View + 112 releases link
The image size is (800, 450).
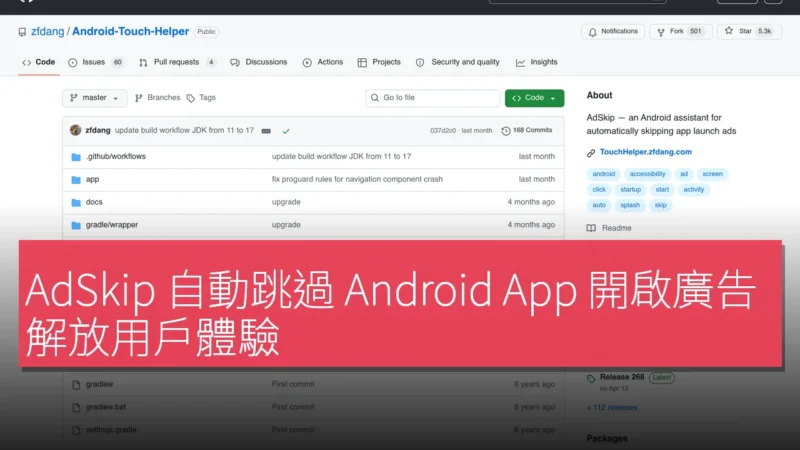click(x=612, y=408)
